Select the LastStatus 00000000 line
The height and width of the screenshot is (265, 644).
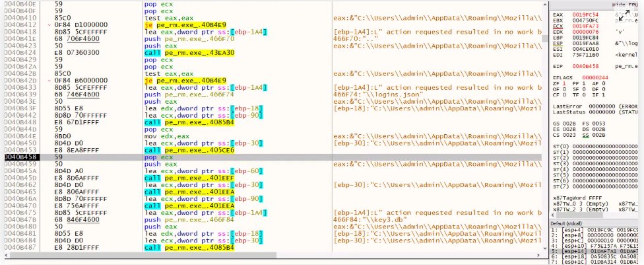click(596, 112)
